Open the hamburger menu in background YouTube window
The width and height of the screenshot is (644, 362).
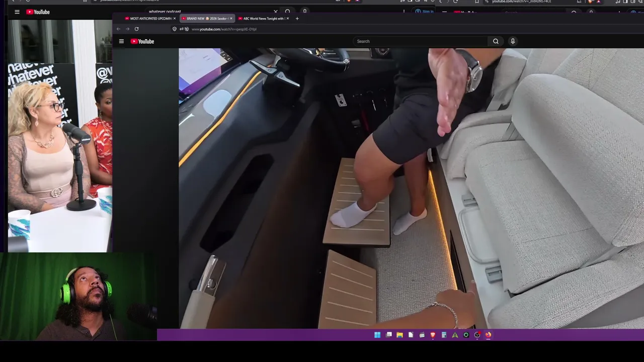coord(17,12)
